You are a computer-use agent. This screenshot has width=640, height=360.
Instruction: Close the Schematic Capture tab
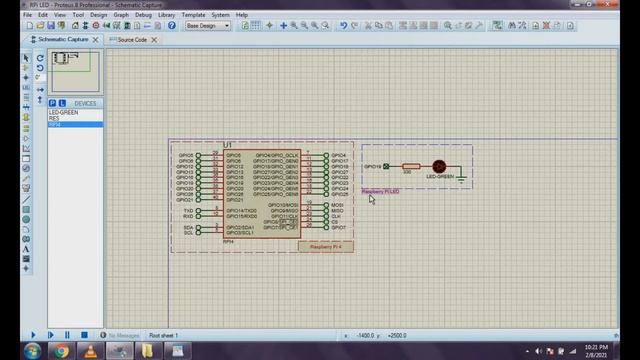(x=95, y=40)
